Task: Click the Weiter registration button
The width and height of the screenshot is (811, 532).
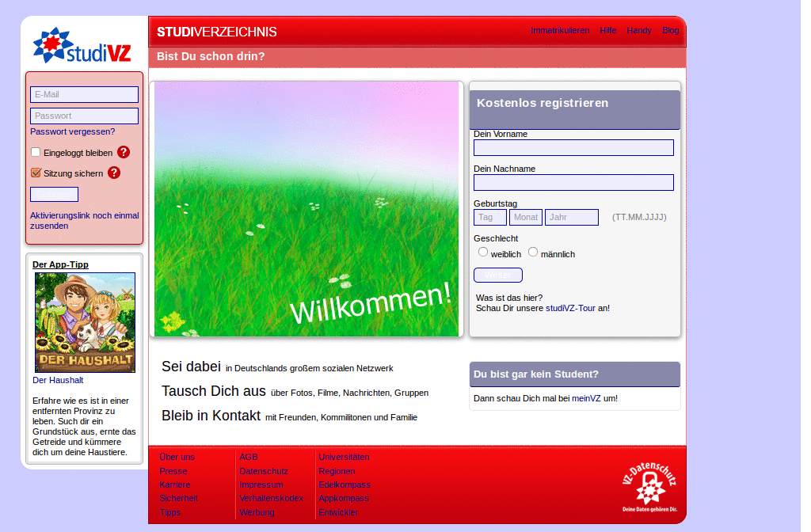Action: point(498,275)
